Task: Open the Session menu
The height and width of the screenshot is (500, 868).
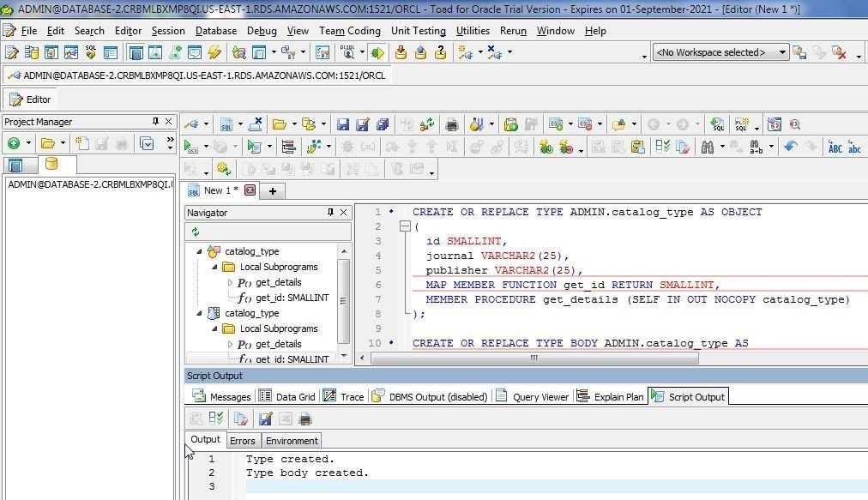Action: click(168, 31)
